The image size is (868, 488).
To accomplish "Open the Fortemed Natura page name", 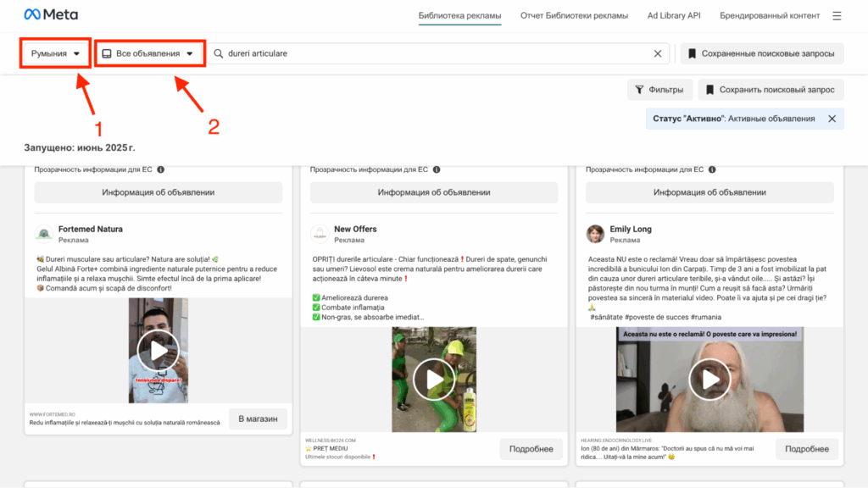I will pos(90,229).
